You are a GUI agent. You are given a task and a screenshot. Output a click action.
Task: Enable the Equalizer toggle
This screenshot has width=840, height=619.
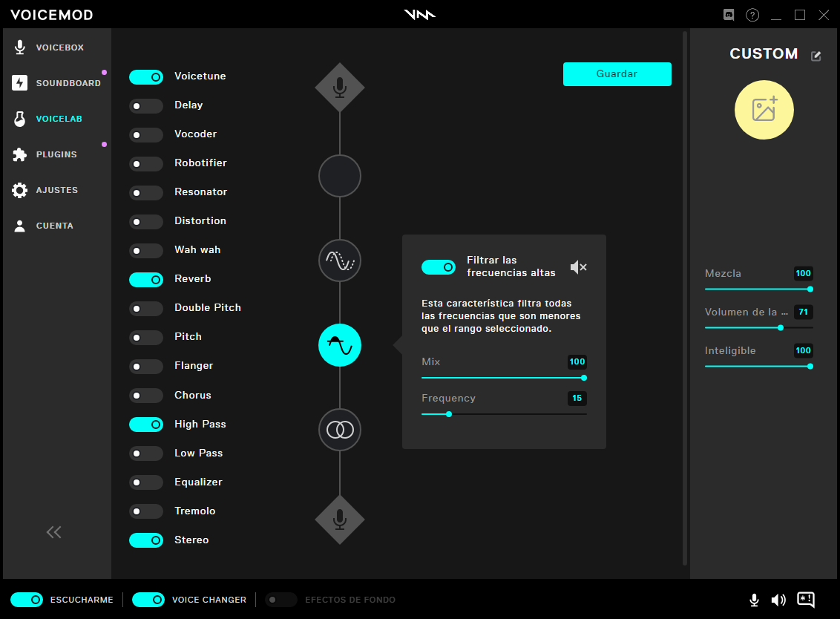click(146, 483)
